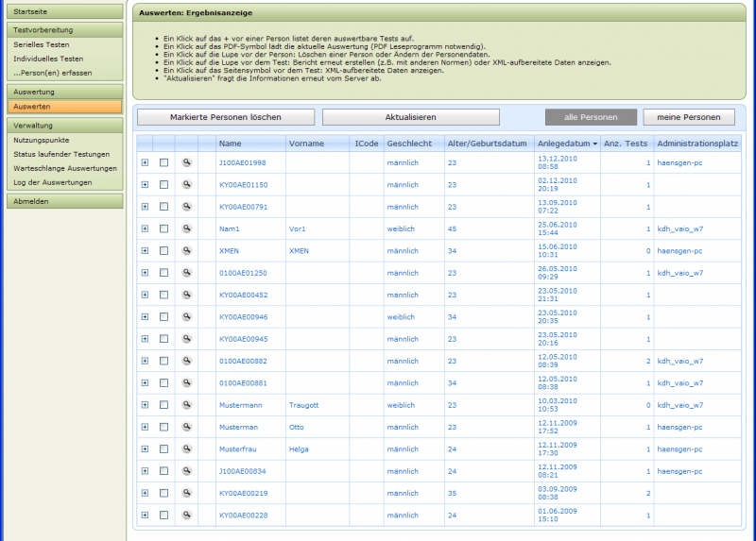The image size is (756, 541).
Task: Expand the 0100AE00882 row with plus
Action: (x=145, y=361)
